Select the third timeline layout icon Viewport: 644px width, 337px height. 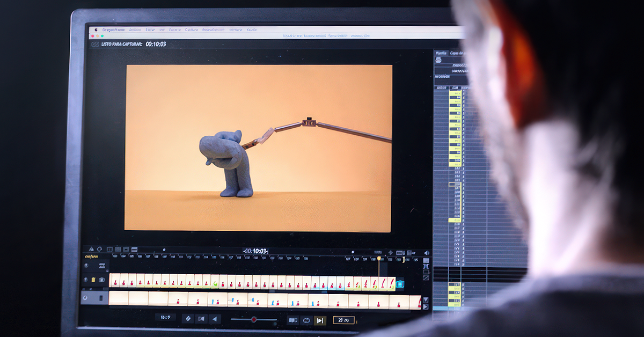click(x=126, y=249)
